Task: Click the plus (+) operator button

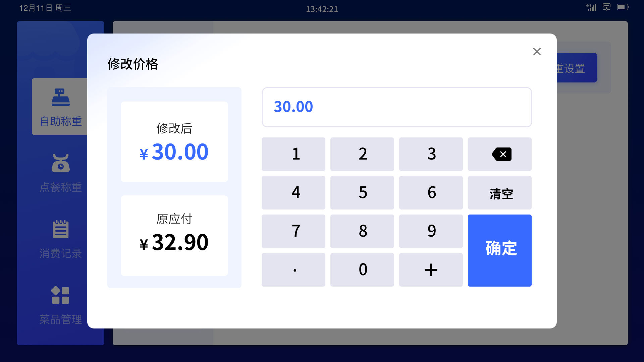Action: tap(431, 269)
